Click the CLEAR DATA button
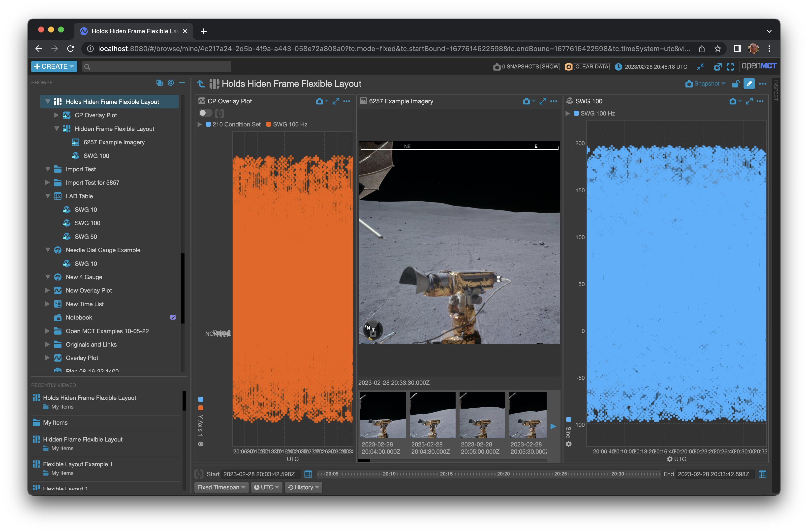 pyautogui.click(x=591, y=66)
